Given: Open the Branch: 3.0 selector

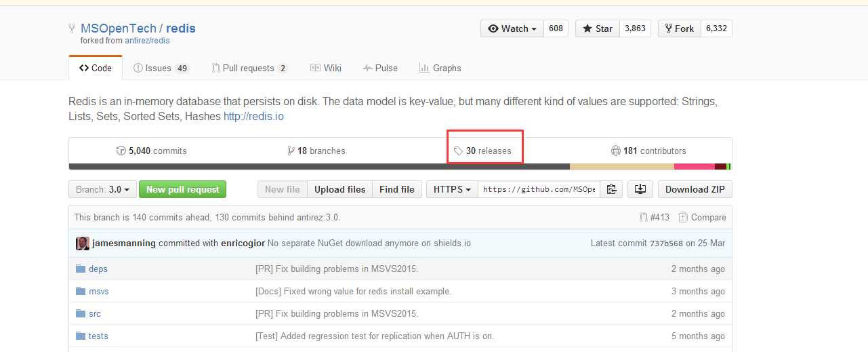Looking at the screenshot, I should coord(102,189).
